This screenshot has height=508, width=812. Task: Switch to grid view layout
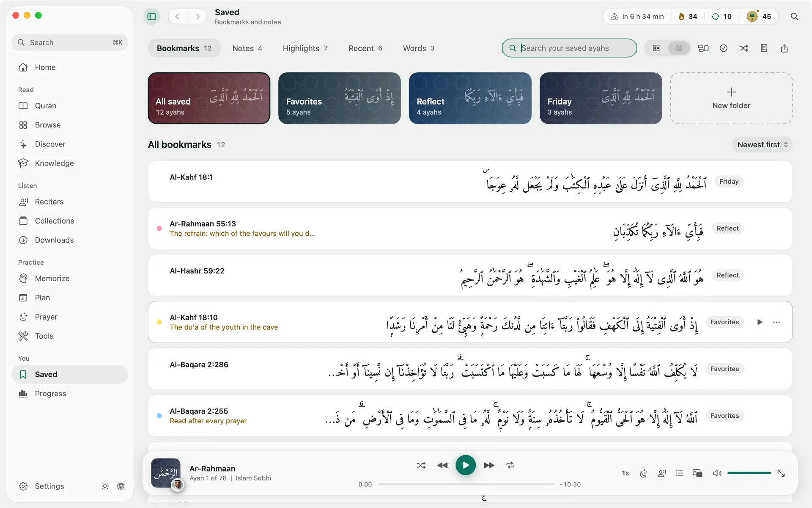coord(656,48)
